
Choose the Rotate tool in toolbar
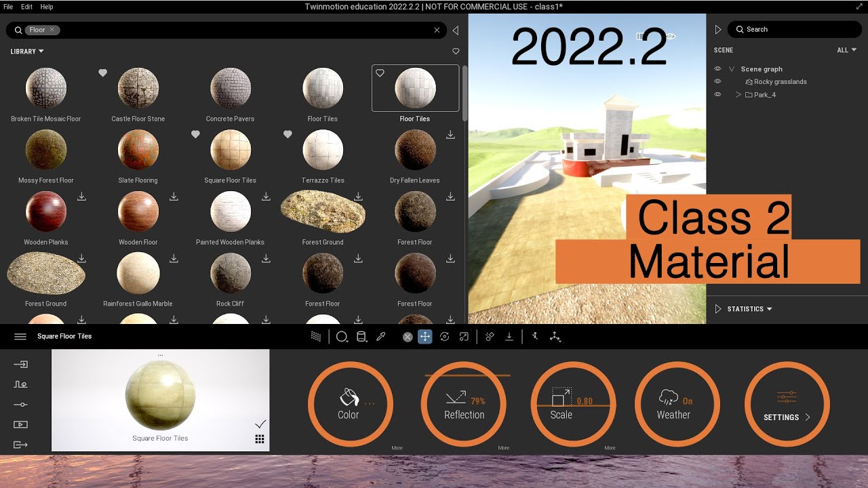tap(445, 337)
